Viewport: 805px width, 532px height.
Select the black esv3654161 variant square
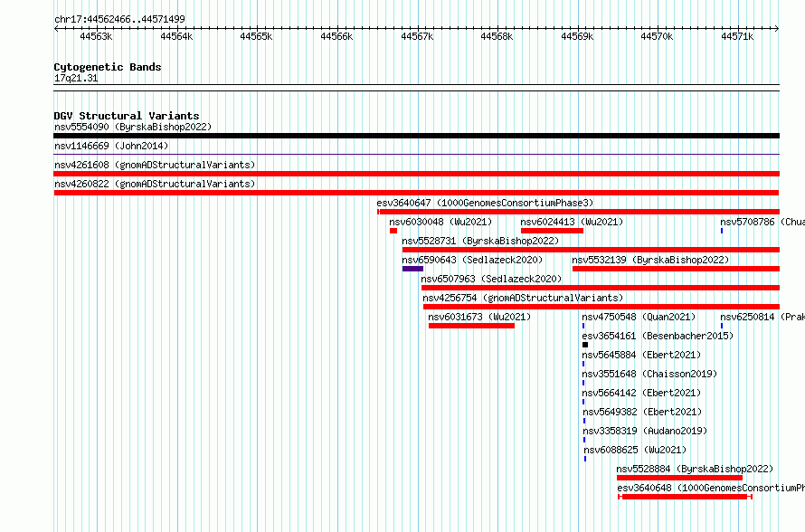click(585, 345)
